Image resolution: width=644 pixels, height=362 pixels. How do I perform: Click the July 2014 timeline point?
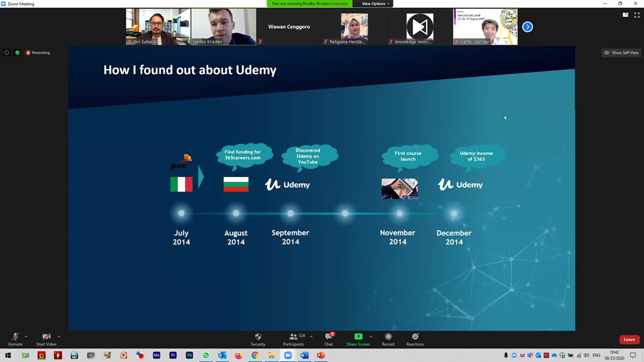click(181, 214)
